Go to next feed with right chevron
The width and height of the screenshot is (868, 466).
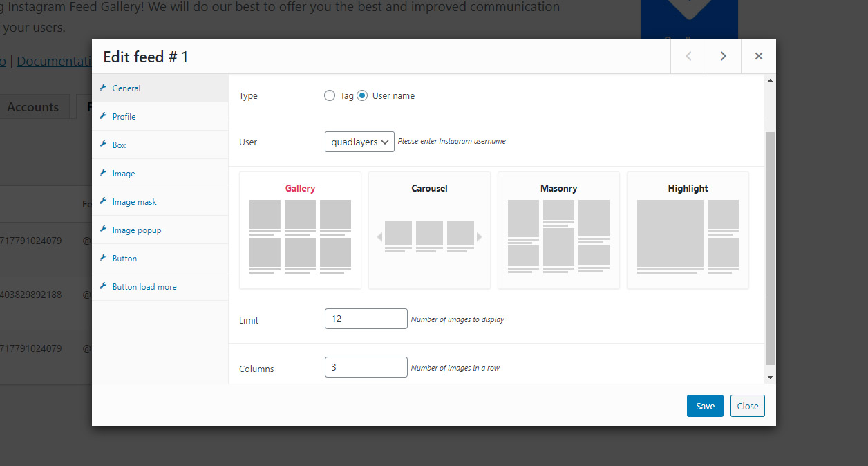pos(724,56)
